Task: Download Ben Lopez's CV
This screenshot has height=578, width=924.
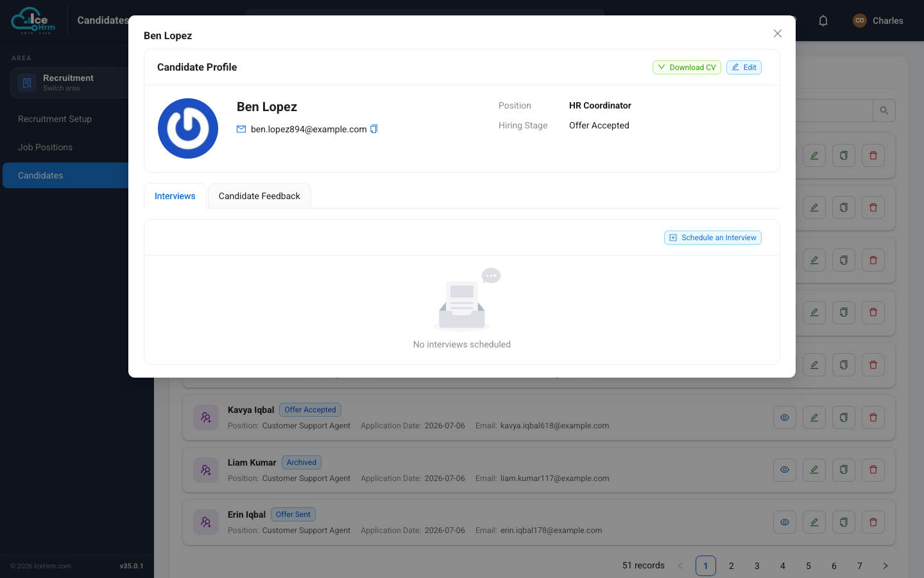Action: (x=687, y=67)
